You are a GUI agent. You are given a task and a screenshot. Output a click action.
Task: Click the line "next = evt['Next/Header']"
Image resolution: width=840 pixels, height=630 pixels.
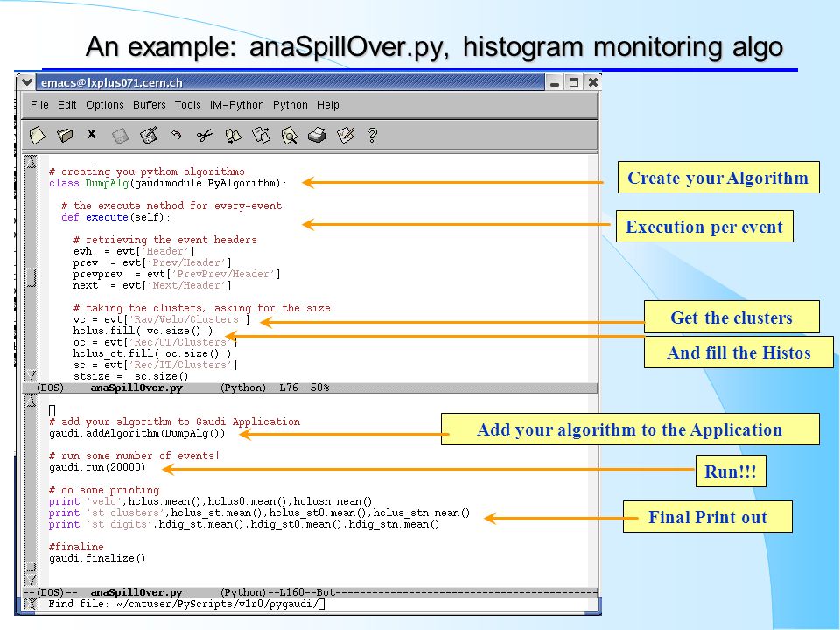click(152, 285)
